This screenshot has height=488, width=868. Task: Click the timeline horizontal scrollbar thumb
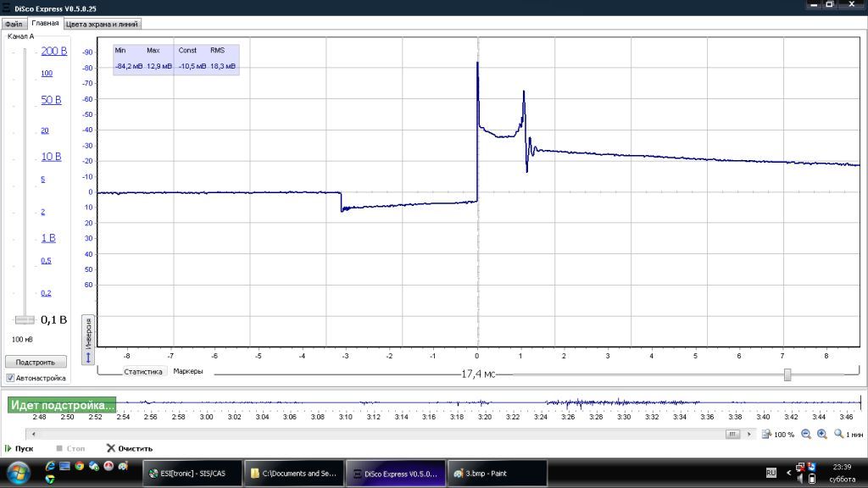click(732, 435)
